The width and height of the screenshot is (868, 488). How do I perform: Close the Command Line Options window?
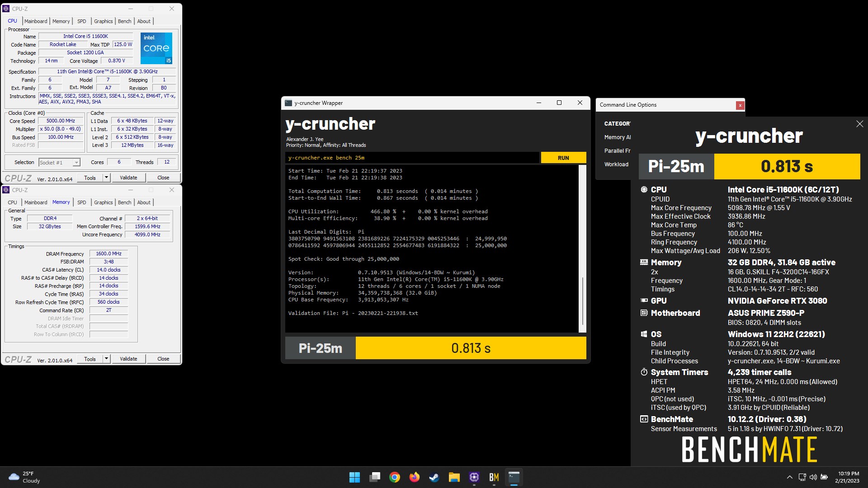[x=740, y=105]
